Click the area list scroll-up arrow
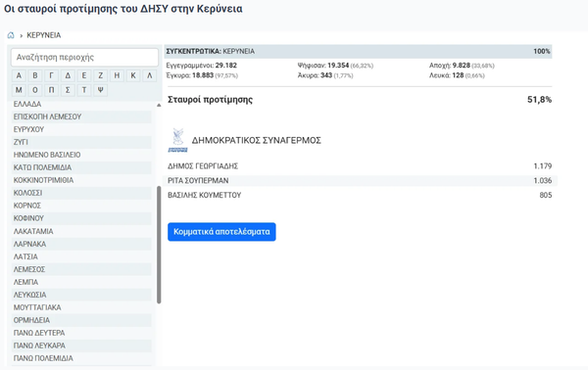The height and width of the screenshot is (370, 588). [159, 106]
